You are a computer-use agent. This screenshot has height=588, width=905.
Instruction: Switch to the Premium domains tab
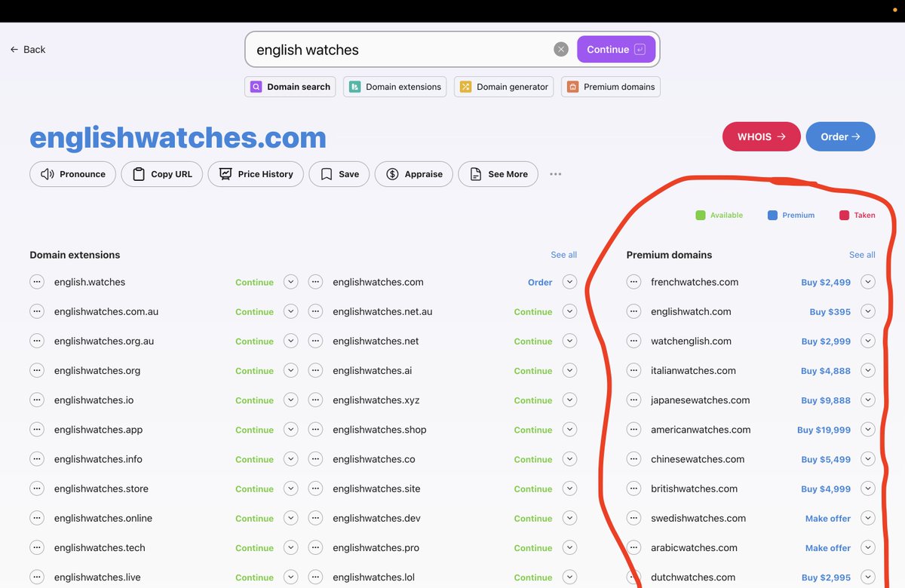point(611,87)
